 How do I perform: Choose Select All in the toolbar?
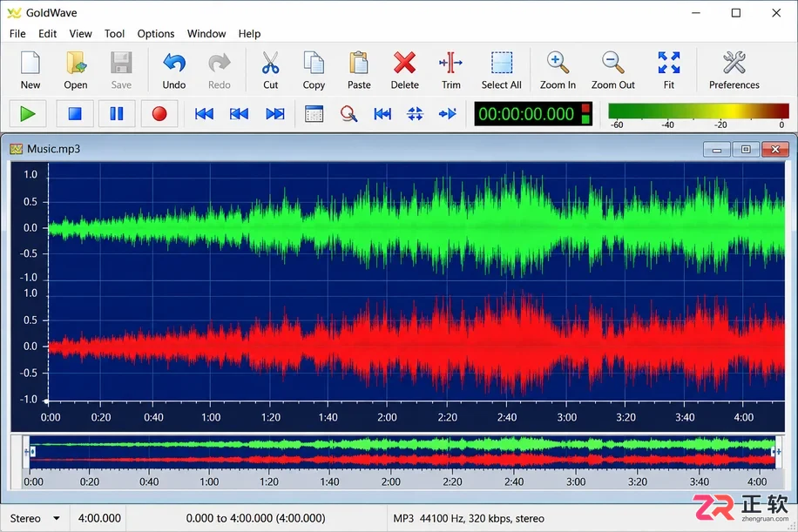click(x=501, y=71)
